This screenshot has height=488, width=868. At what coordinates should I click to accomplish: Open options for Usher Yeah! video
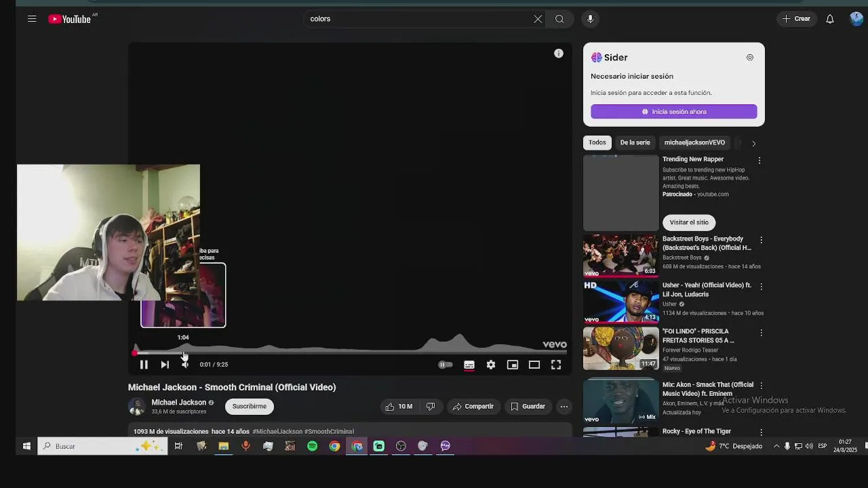[x=761, y=287]
